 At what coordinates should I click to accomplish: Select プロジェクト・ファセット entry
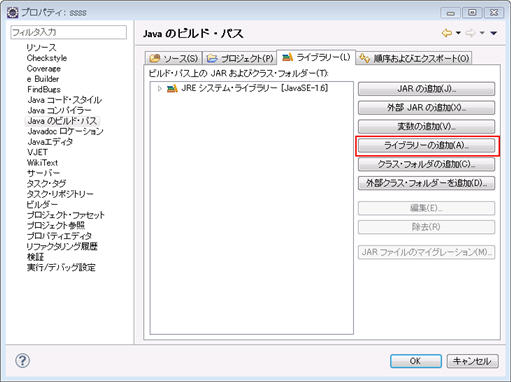tap(66, 215)
